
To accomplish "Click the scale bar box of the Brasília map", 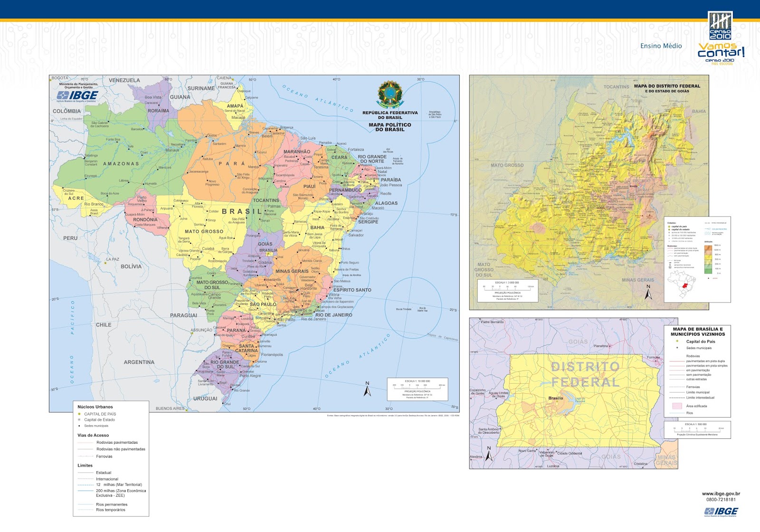I will click(x=697, y=429).
